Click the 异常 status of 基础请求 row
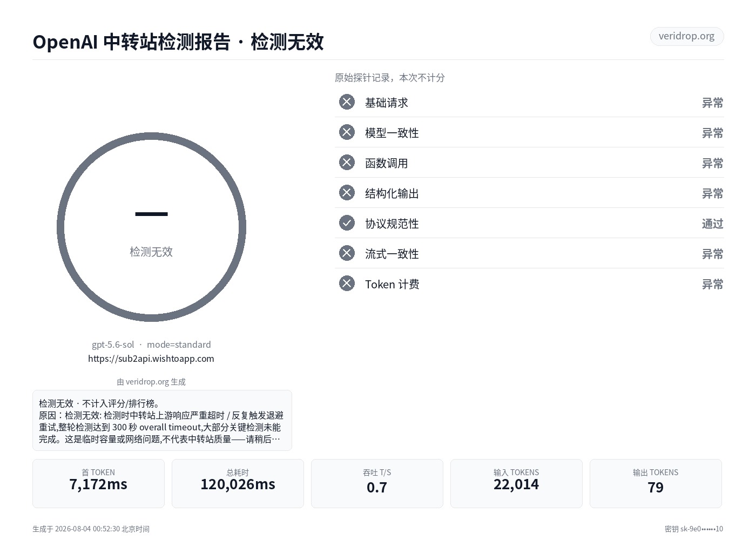 click(712, 103)
